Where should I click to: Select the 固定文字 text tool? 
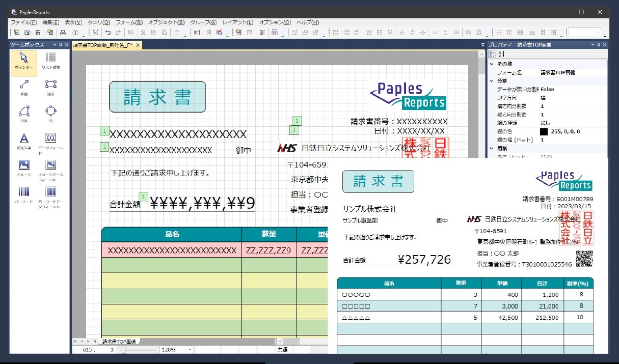pyautogui.click(x=23, y=141)
